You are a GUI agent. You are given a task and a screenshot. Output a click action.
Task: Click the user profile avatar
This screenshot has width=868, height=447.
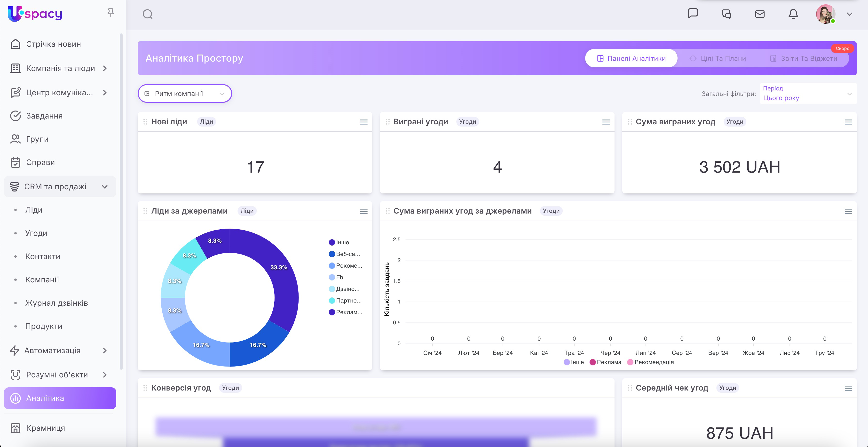tap(825, 14)
